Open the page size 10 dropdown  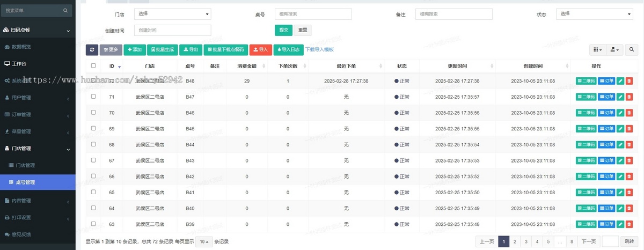pos(204,241)
